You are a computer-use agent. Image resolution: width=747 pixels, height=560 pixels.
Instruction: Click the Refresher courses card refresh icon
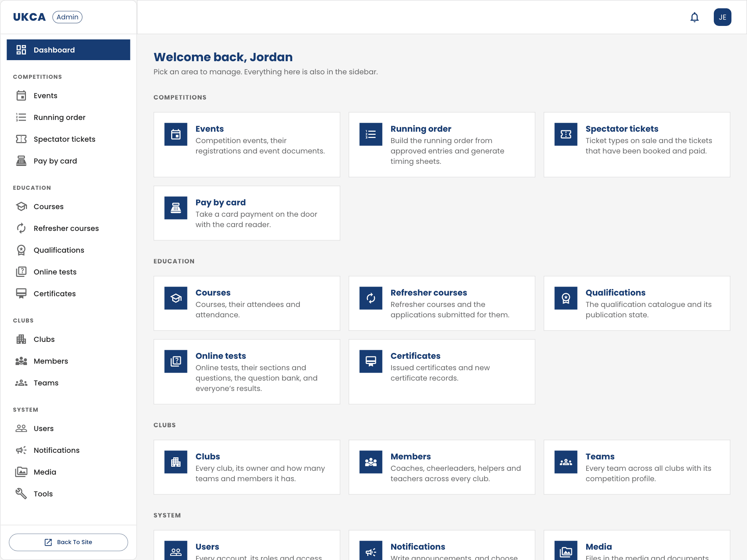[x=371, y=298]
